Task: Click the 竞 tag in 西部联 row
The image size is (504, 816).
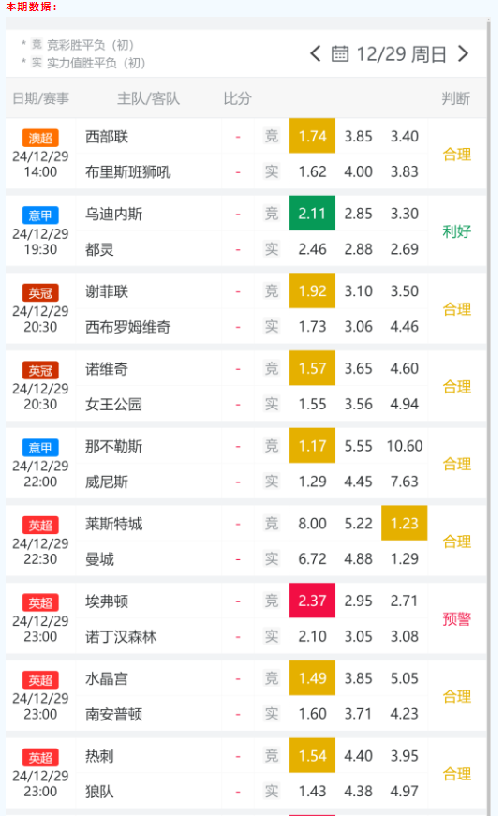Action: (x=272, y=137)
